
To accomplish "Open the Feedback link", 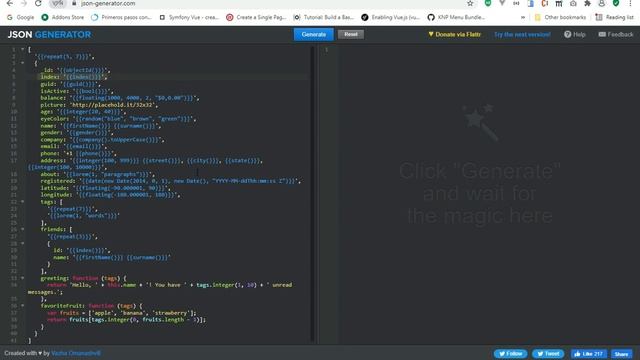I will coord(616,35).
